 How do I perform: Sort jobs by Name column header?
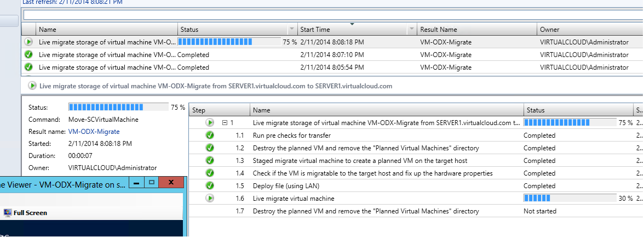coord(107,29)
